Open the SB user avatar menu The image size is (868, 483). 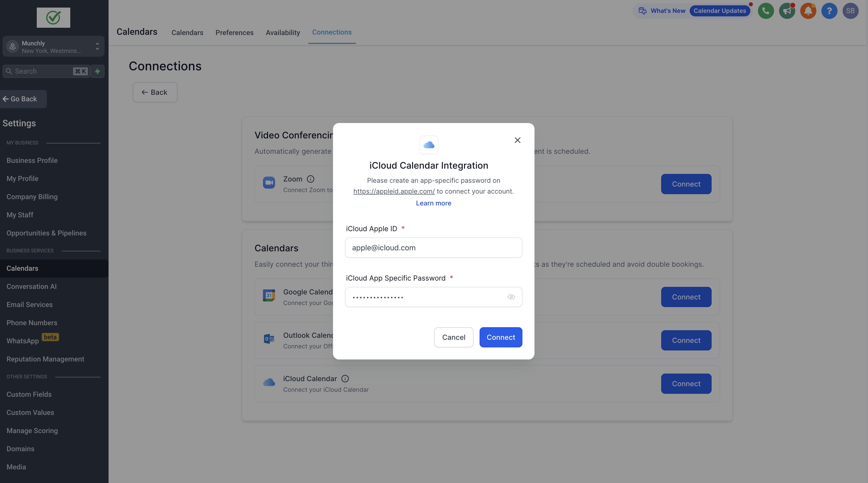[850, 11]
